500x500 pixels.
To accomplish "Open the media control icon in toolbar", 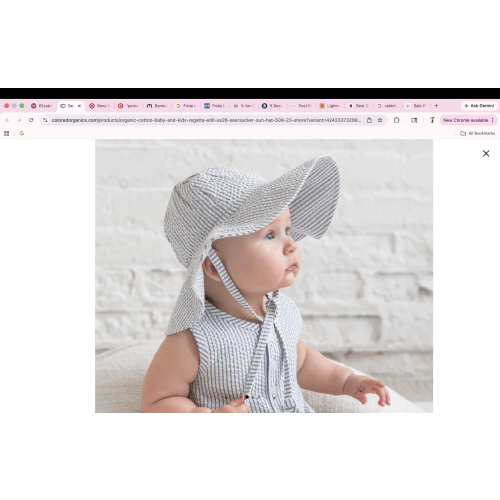I will 414,120.
